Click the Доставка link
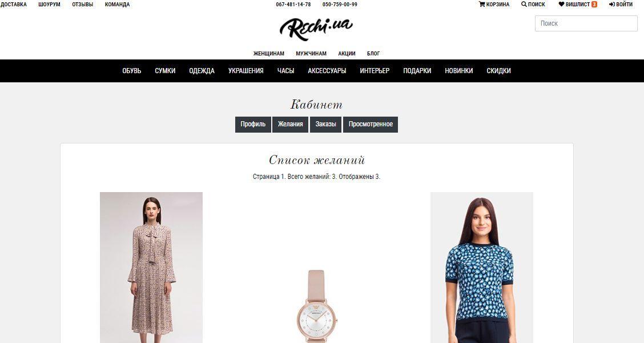This screenshot has height=343, width=644. [13, 5]
